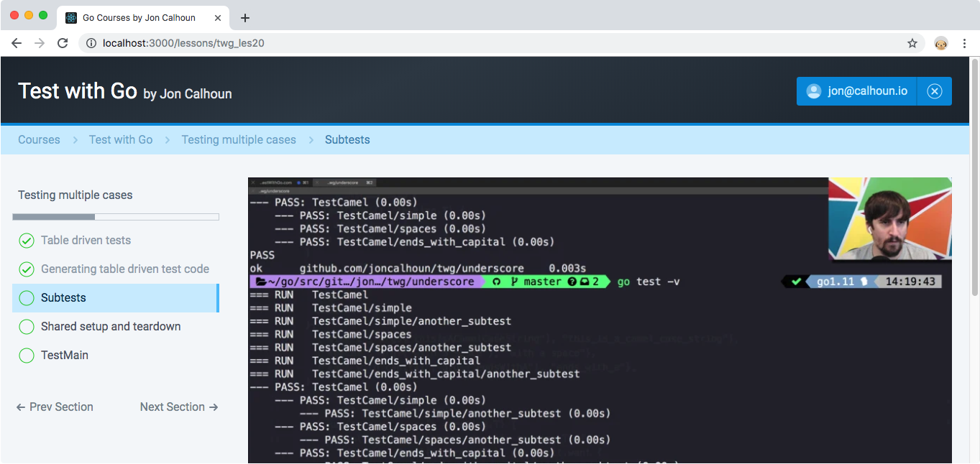980x464 pixels.
Task: Bookmark this page with the star icon
Action: pos(912,43)
